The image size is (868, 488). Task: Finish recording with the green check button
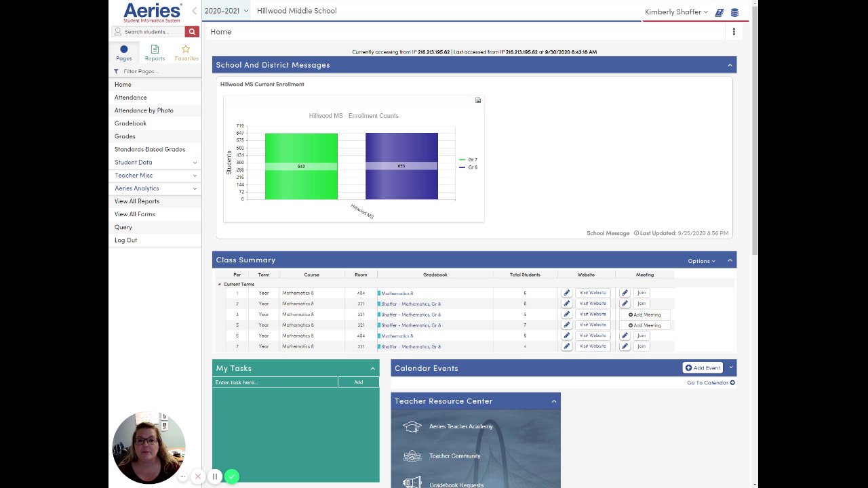point(232,476)
